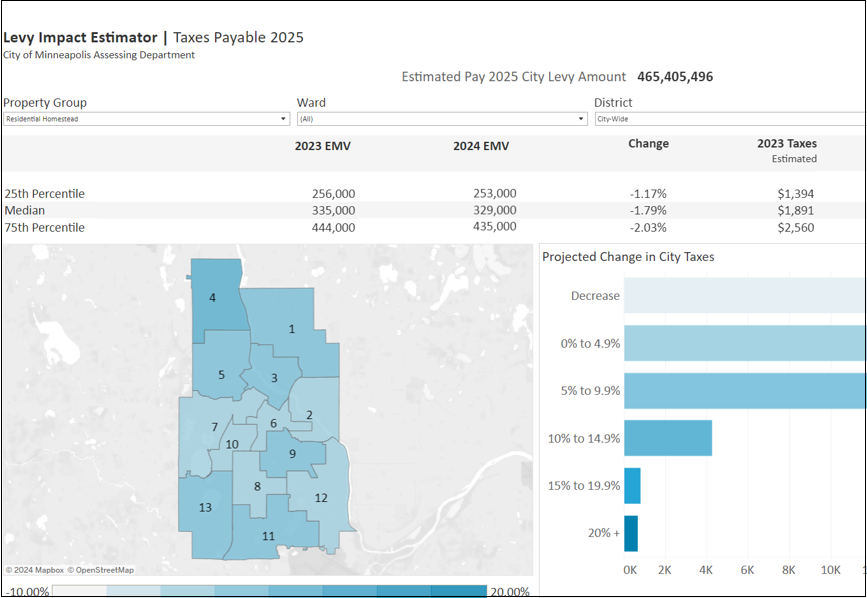
Task: Click the 15% to 19.9% bar
Action: pyautogui.click(x=632, y=486)
